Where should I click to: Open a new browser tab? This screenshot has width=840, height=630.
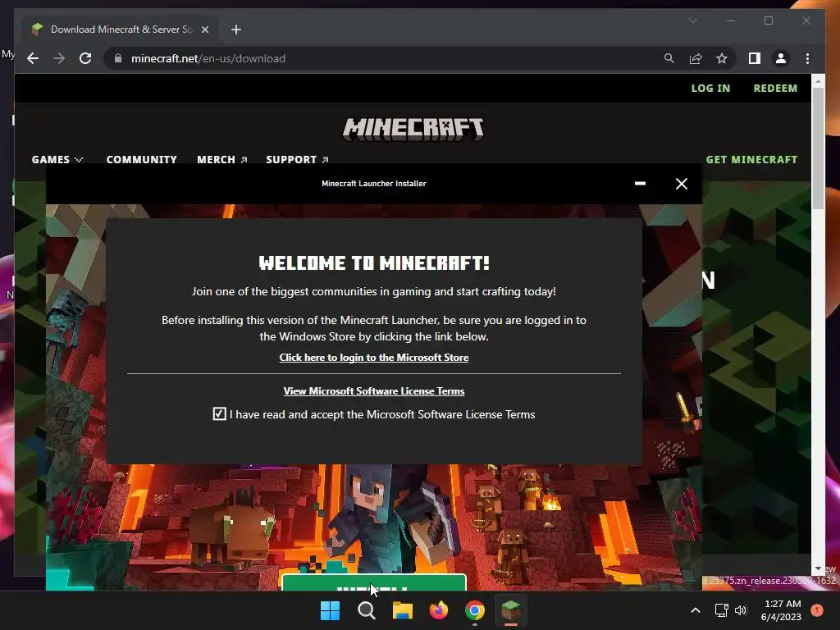click(236, 30)
